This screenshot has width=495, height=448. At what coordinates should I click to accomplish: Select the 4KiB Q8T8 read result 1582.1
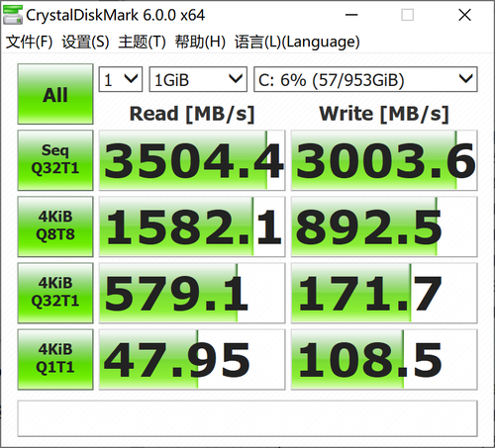[x=192, y=226]
